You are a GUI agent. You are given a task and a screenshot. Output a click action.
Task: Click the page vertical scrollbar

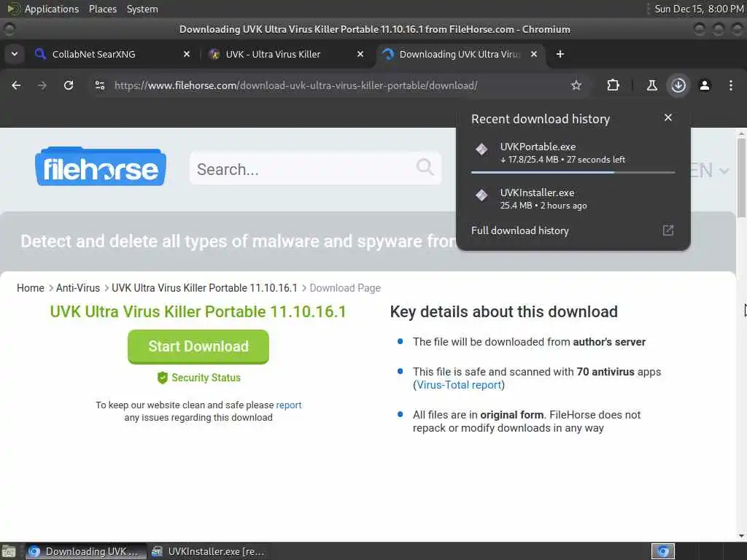[741, 176]
